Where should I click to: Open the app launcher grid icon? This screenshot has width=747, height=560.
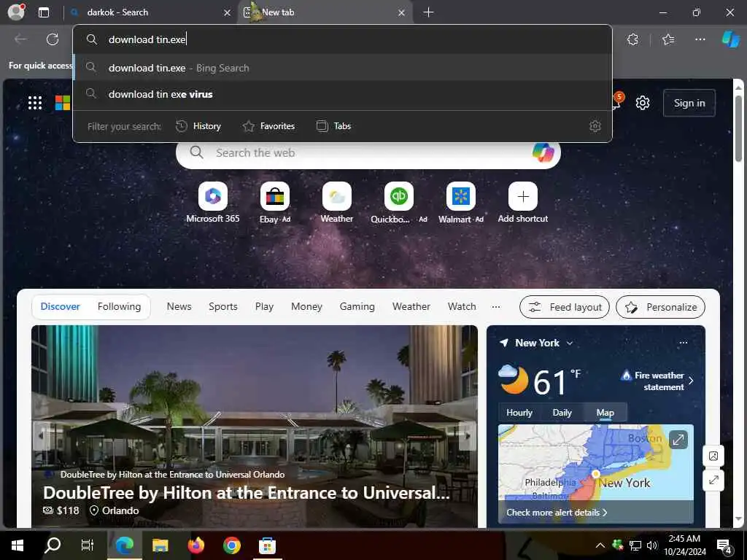click(35, 102)
